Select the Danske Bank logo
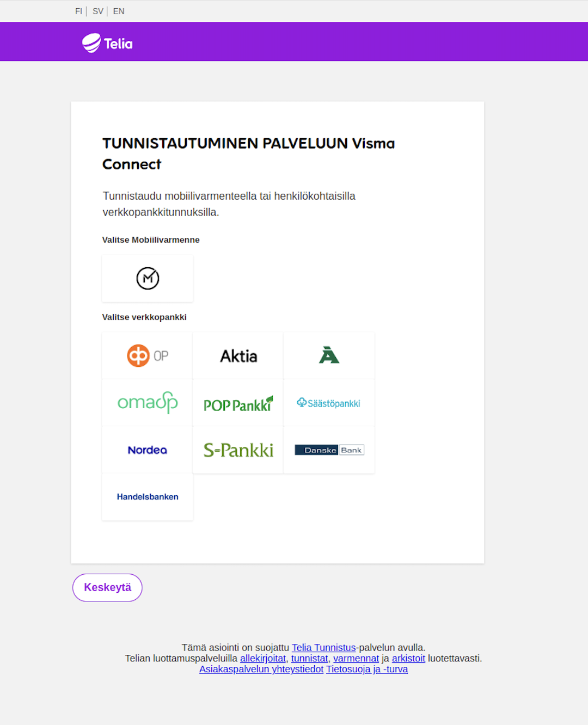 pyautogui.click(x=329, y=450)
